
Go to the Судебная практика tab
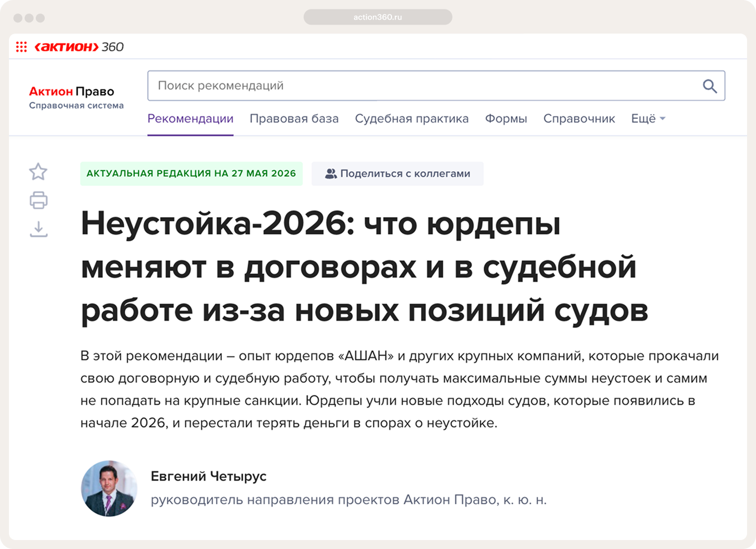(412, 119)
